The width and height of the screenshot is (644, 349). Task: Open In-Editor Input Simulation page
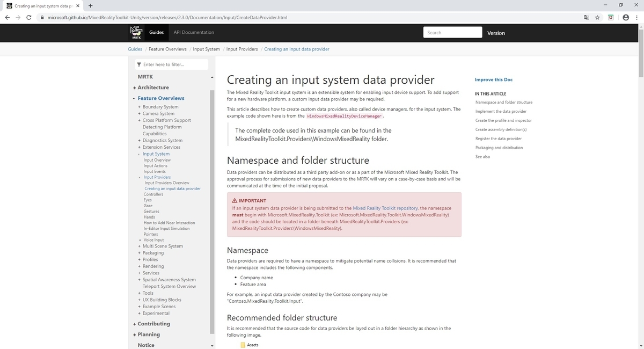(166, 228)
